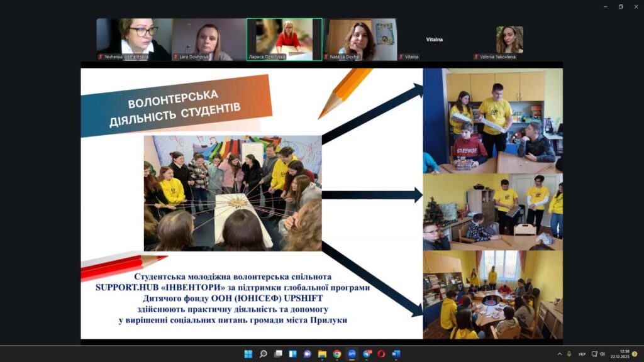644x362 pixels.
Task: Switch to Microsoft Word in taskbar
Action: [396, 354]
